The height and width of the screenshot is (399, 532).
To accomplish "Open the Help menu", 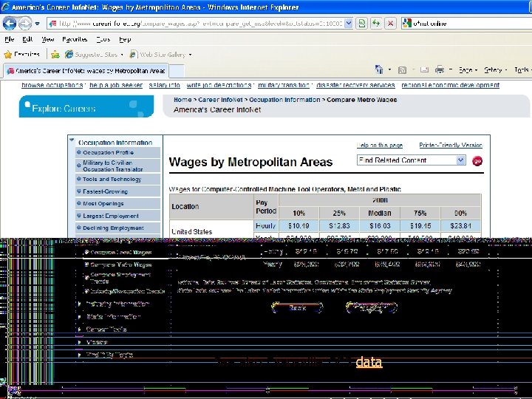I will (x=125, y=39).
